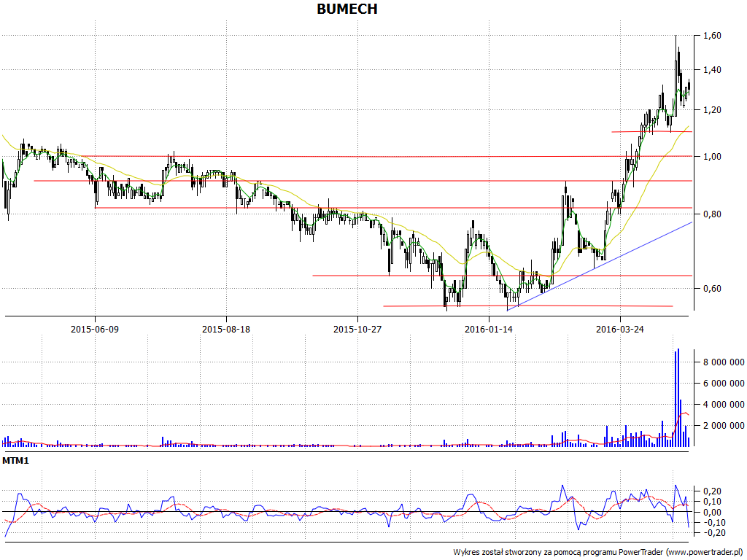Click the 8 000 000 volume label
The height and width of the screenshot is (560, 747).
click(723, 362)
